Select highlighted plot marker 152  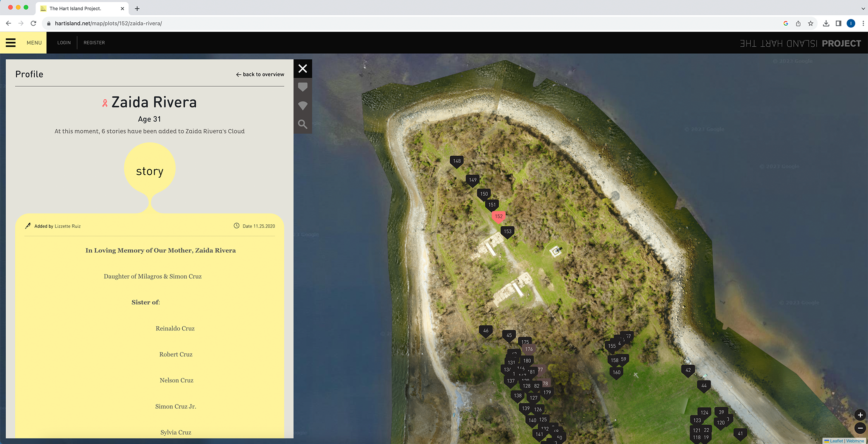[498, 216]
